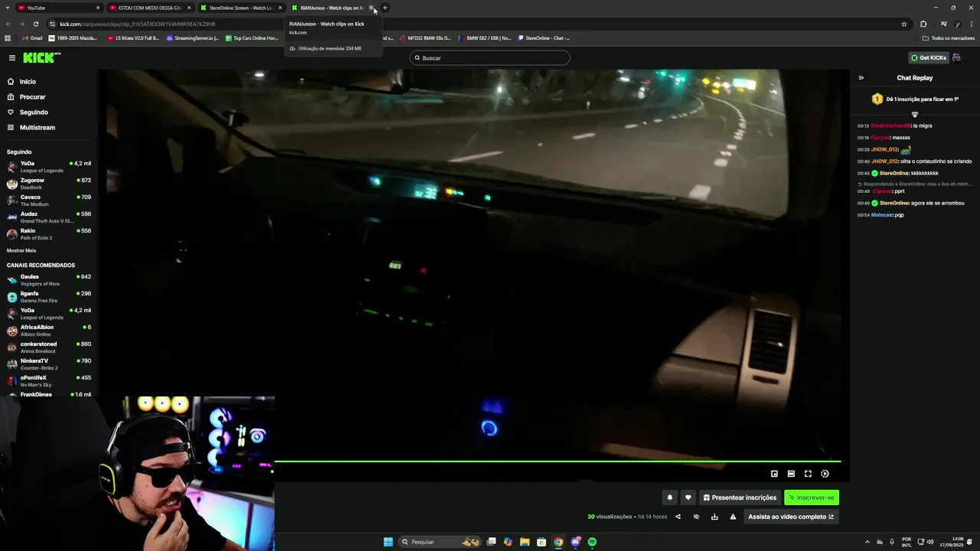Open followed channel Cavaco

pyautogui.click(x=49, y=201)
